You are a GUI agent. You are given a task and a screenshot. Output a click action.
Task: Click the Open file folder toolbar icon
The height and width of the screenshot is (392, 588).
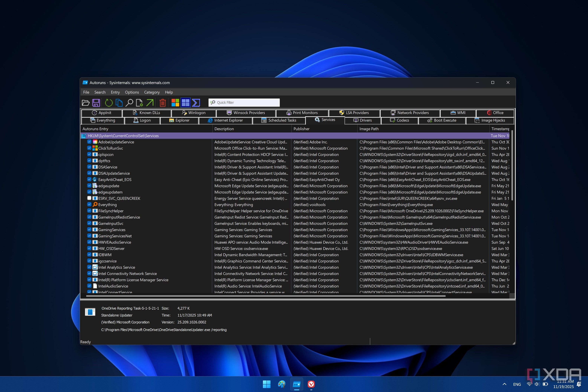click(86, 103)
